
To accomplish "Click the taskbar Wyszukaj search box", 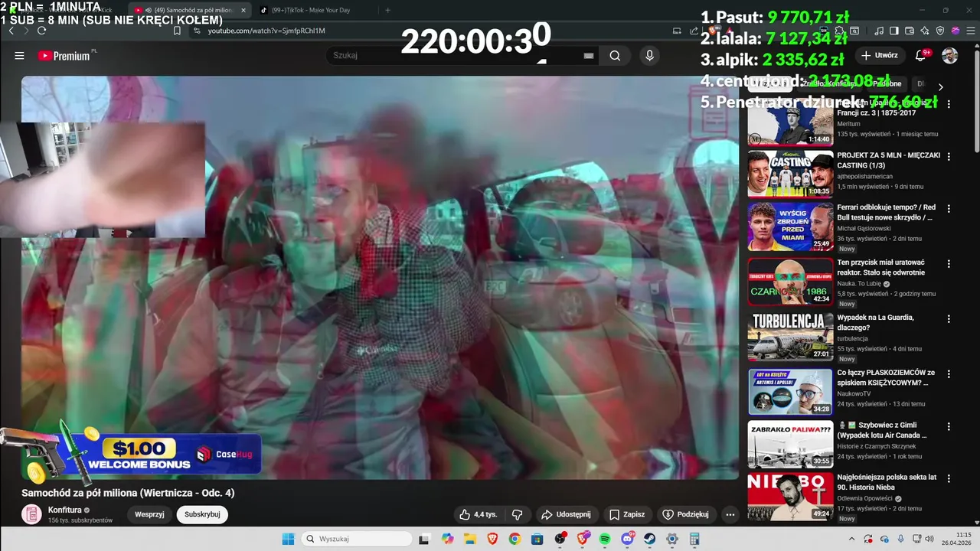I will [x=357, y=539].
